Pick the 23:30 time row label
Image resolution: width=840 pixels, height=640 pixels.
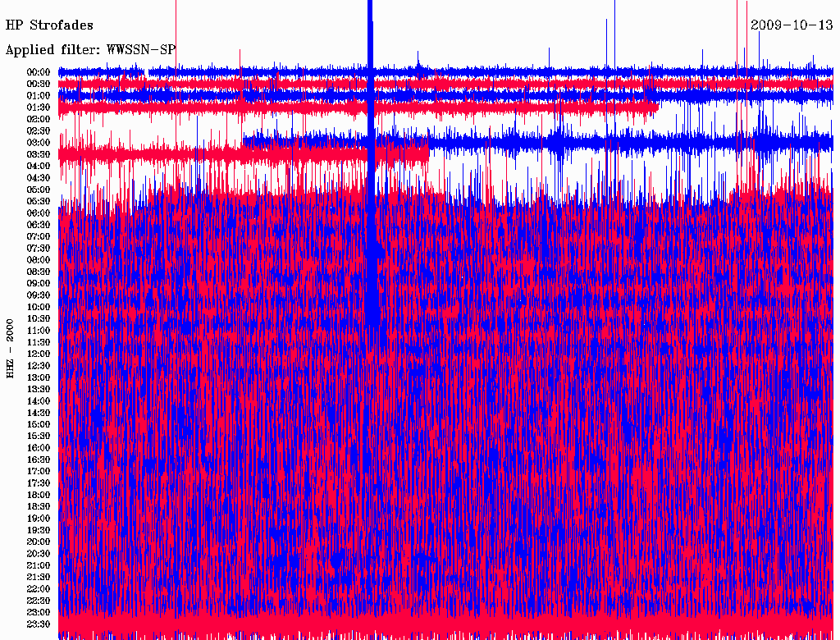pyautogui.click(x=39, y=624)
